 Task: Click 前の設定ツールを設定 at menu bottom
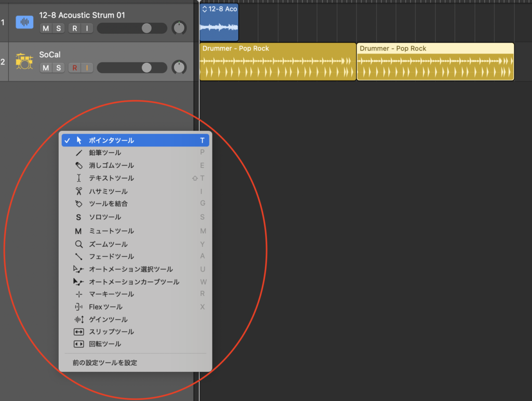tap(105, 363)
